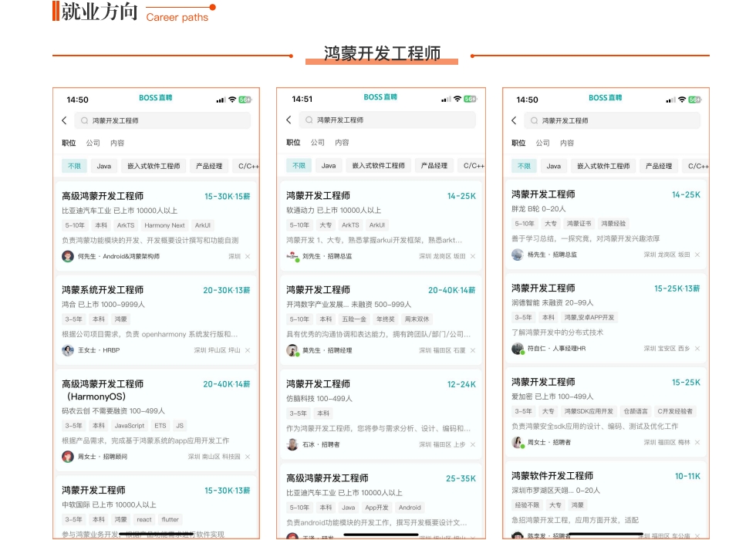Viewport: 756px width, 540px height.
Task: Choose 嵌入式软件工程师 filter in left phone
Action: pyautogui.click(x=154, y=166)
